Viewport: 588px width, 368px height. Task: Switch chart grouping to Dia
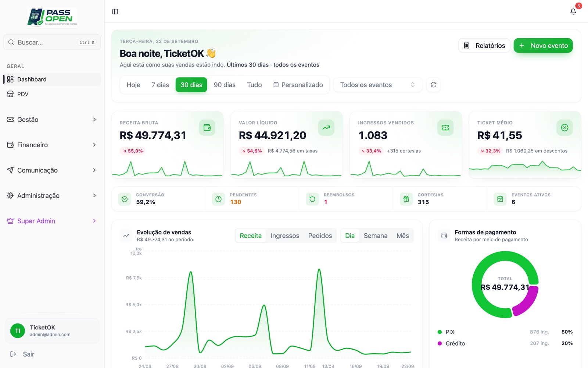point(350,236)
